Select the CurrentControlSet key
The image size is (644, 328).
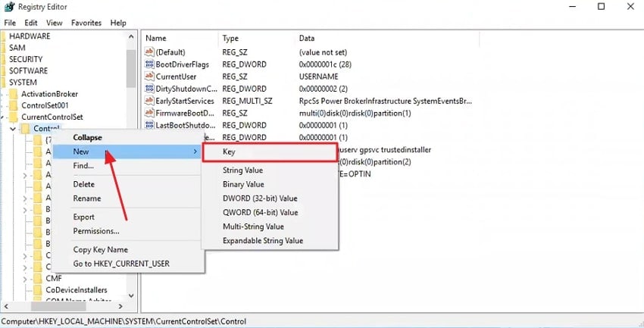pos(52,117)
